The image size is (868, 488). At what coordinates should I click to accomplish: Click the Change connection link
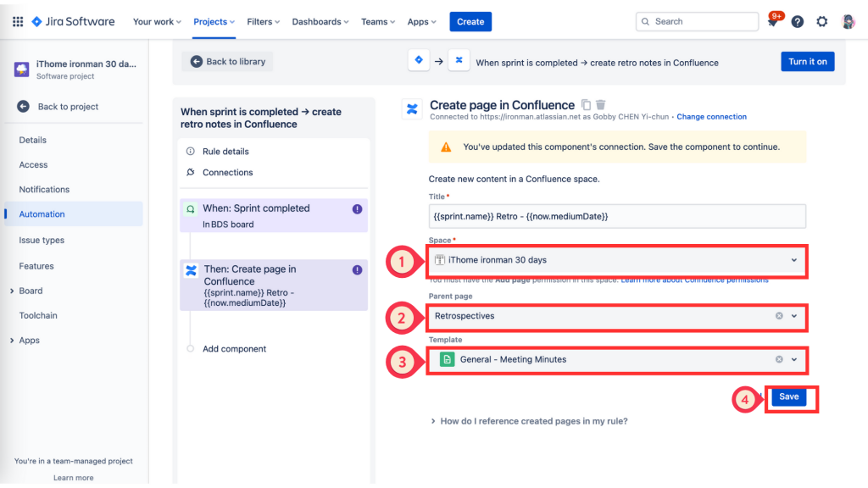click(x=711, y=117)
